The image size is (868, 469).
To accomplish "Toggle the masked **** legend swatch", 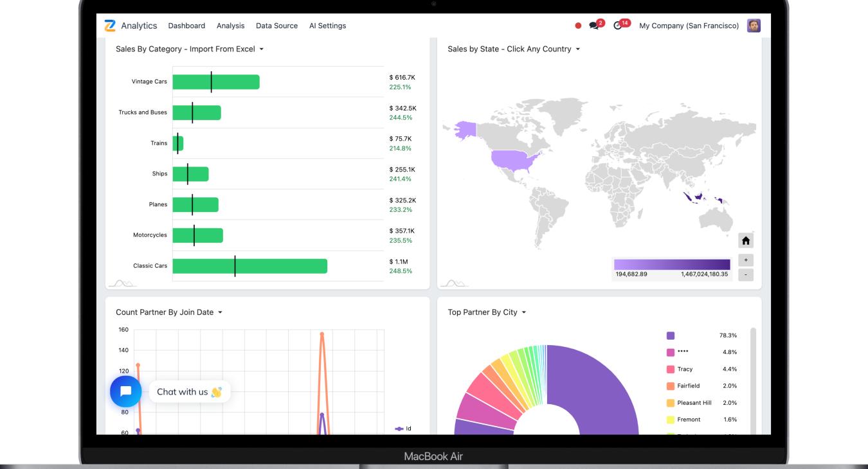I will (x=671, y=352).
